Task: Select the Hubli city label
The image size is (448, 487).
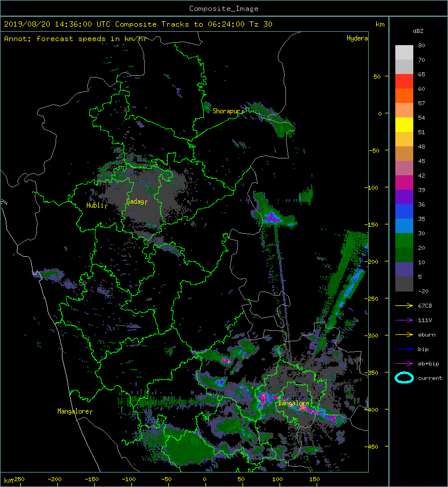Action: pos(95,205)
